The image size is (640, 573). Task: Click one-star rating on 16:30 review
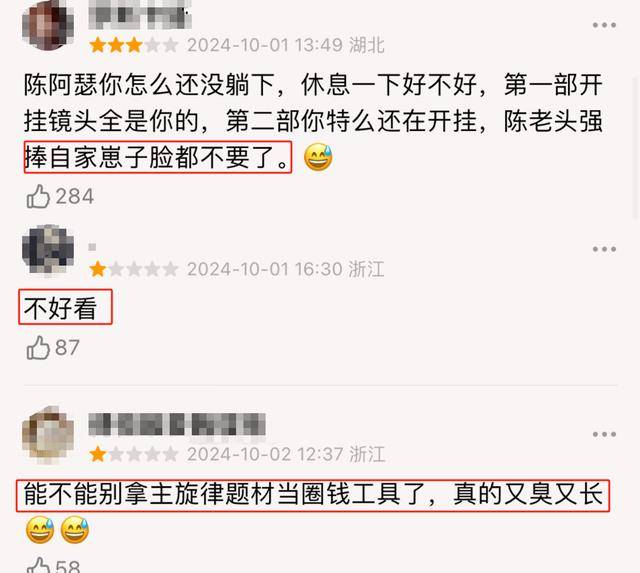134,269
